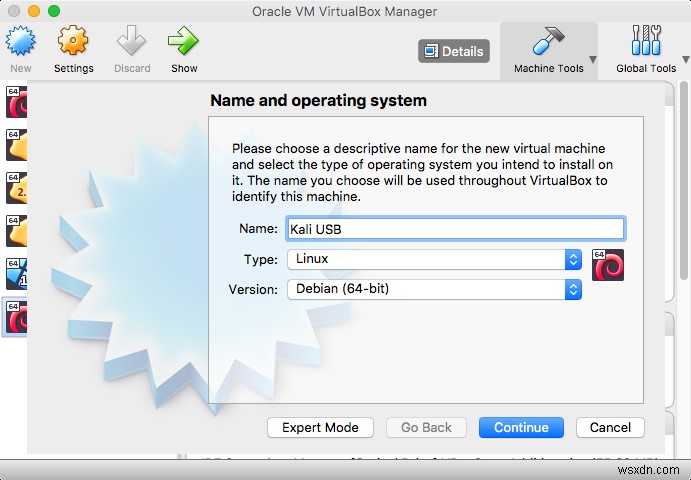Toggle the Details button
Viewport: 691px width, 480px height.
(x=454, y=51)
